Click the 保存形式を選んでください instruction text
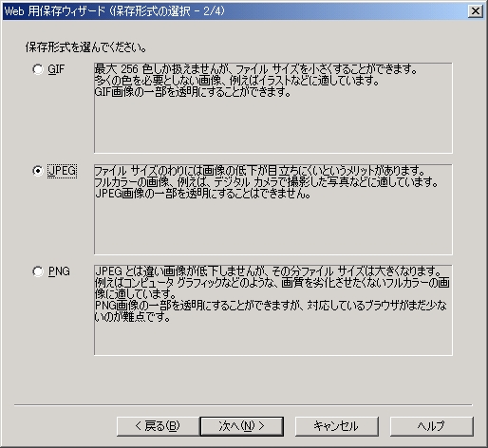 click(86, 47)
